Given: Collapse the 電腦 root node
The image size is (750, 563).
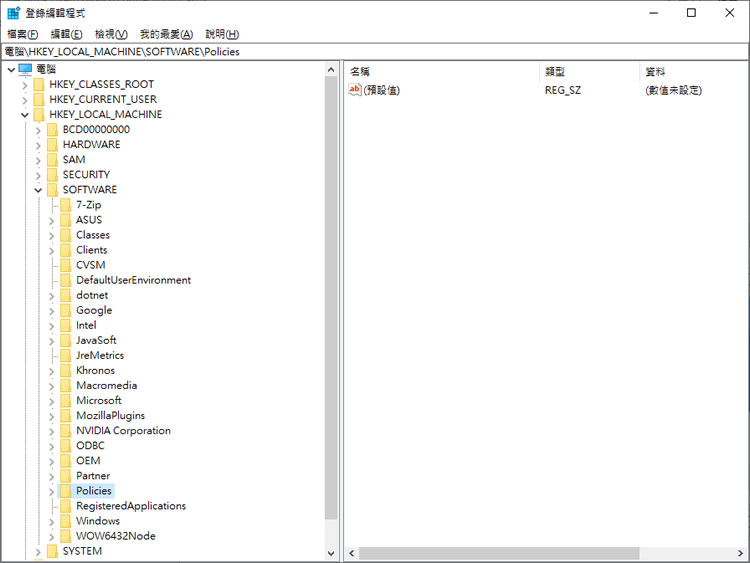Looking at the screenshot, I should (x=11, y=70).
